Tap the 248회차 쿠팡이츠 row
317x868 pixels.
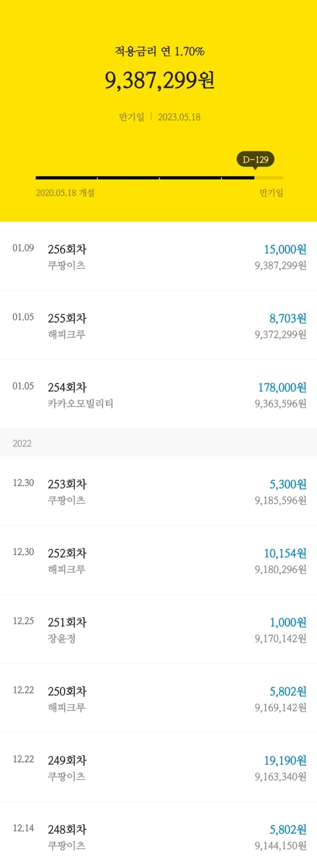158,836
